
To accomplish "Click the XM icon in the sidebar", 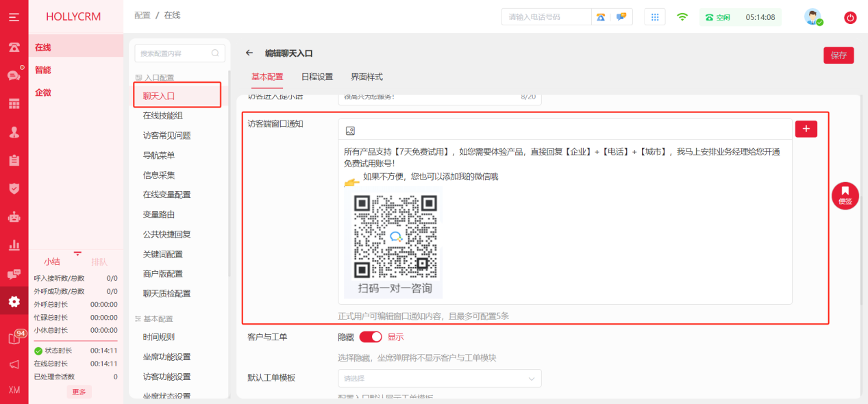I will pos(14,390).
